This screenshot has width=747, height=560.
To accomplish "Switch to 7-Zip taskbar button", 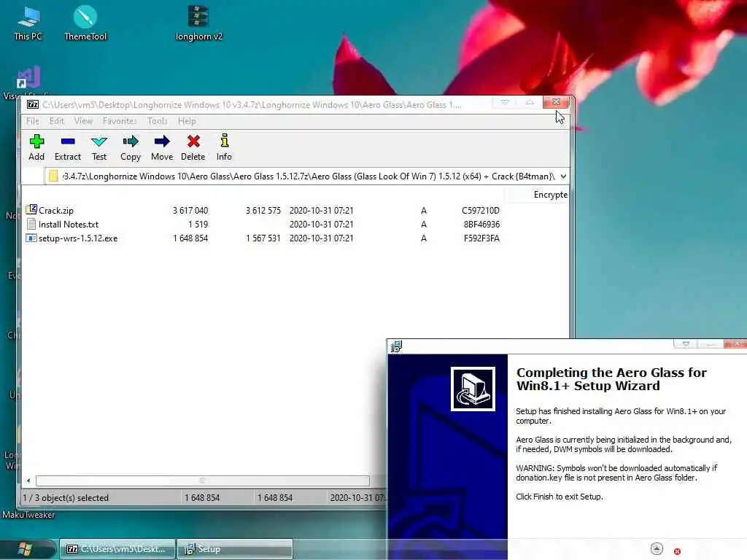I will (117, 549).
